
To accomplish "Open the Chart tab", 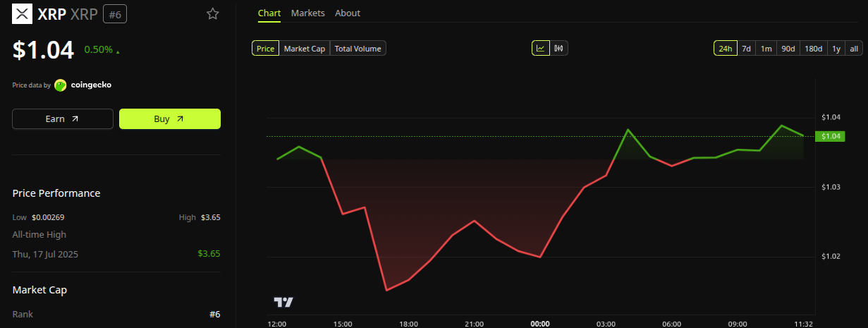I will (x=269, y=13).
